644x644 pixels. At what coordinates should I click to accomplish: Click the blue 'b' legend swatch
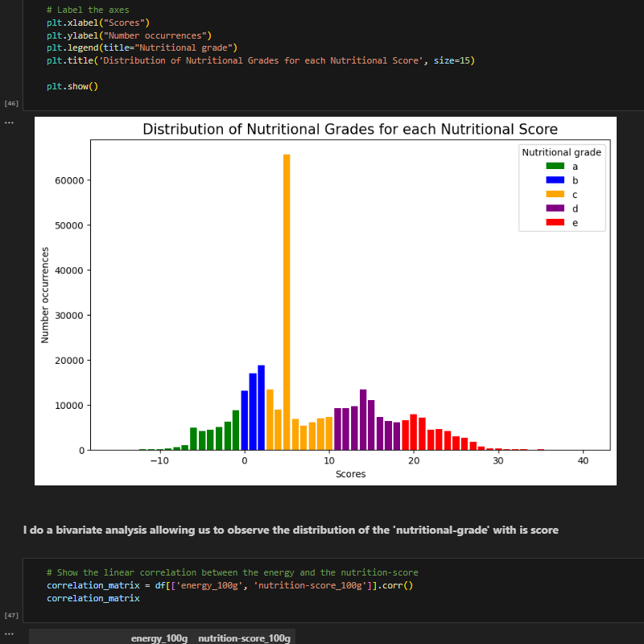coord(555,180)
